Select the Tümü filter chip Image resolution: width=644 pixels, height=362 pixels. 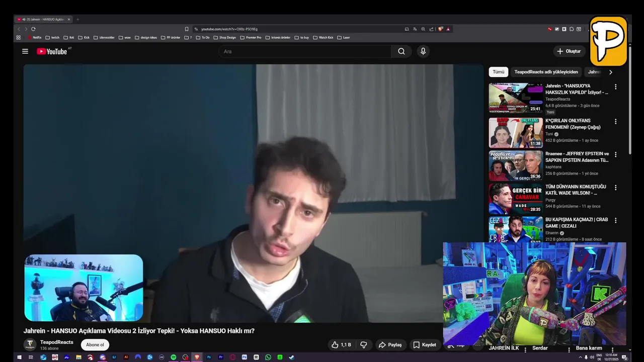point(499,72)
